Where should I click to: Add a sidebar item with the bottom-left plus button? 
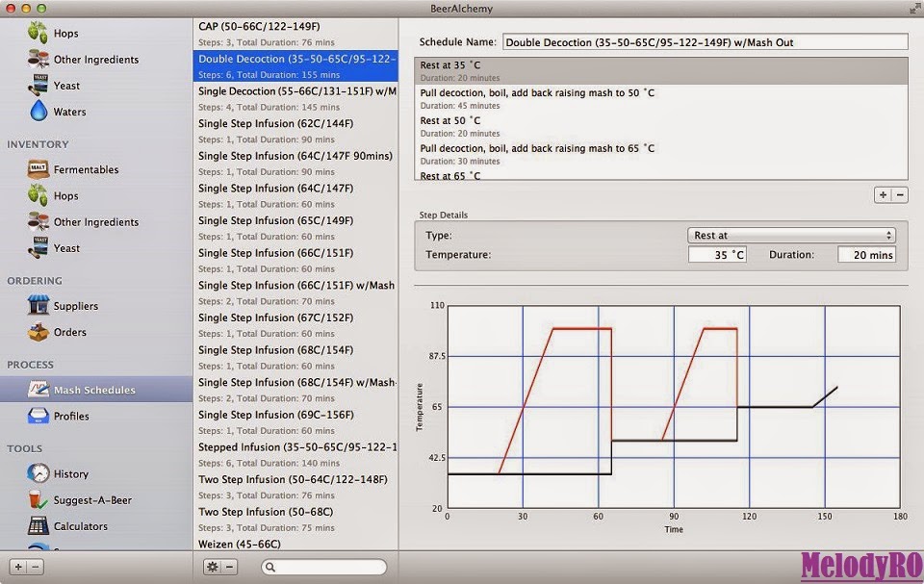(18, 567)
